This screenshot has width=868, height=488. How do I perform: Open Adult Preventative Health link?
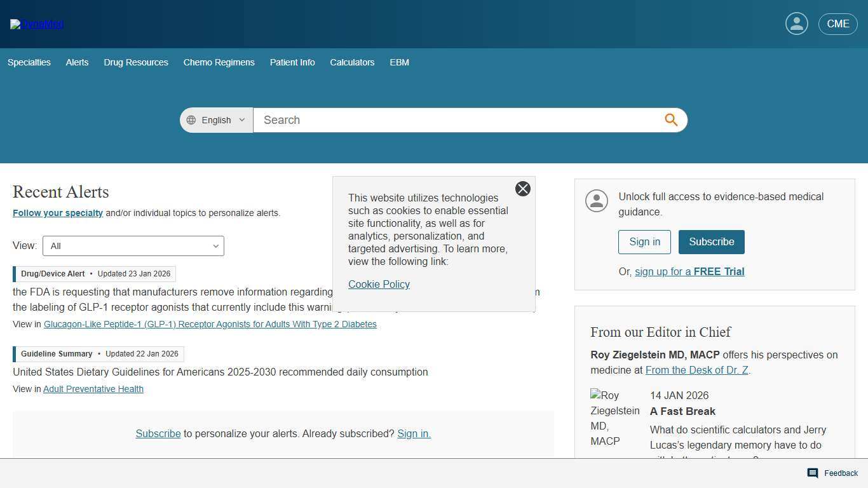tap(93, 389)
